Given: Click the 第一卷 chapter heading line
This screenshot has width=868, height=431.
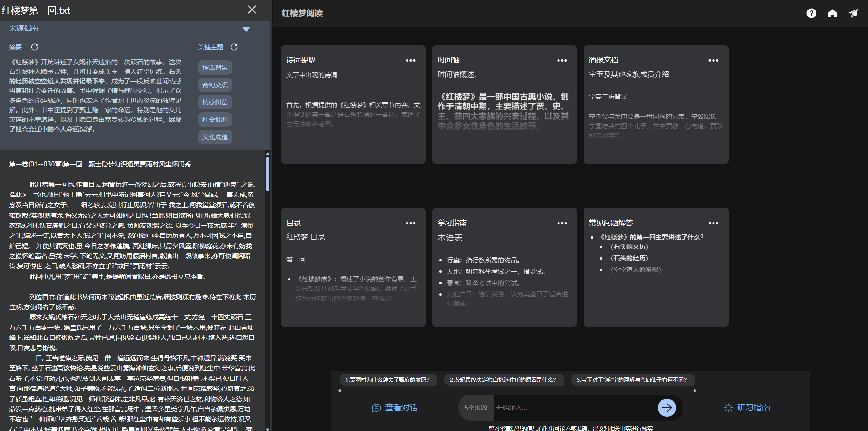Looking at the screenshot, I should [x=100, y=164].
